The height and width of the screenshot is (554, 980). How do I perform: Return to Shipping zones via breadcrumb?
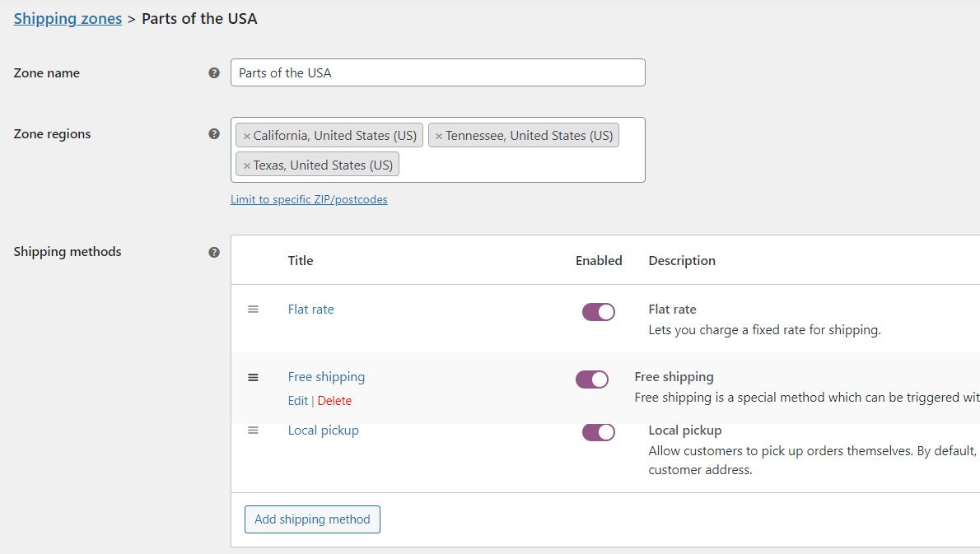68,18
